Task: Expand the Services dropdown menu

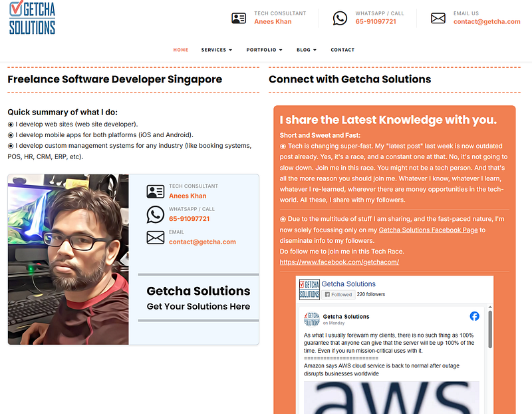Action: (x=217, y=50)
